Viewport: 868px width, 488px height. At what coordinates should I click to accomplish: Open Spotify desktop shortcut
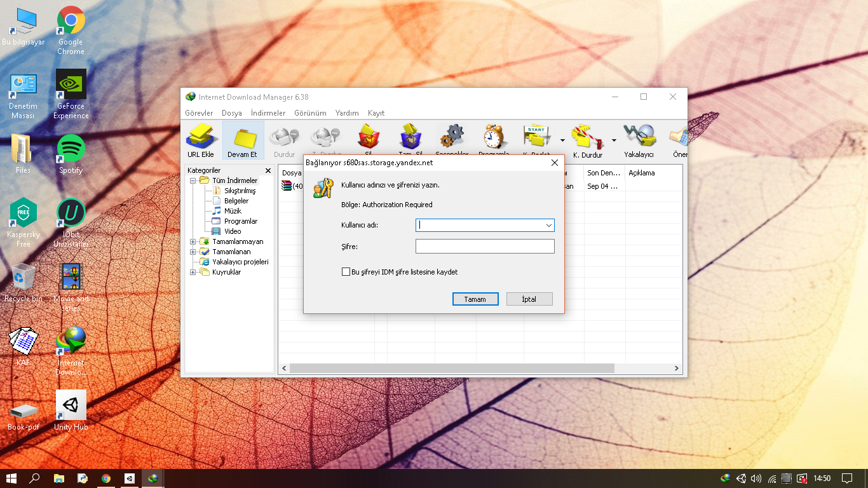[x=71, y=154]
